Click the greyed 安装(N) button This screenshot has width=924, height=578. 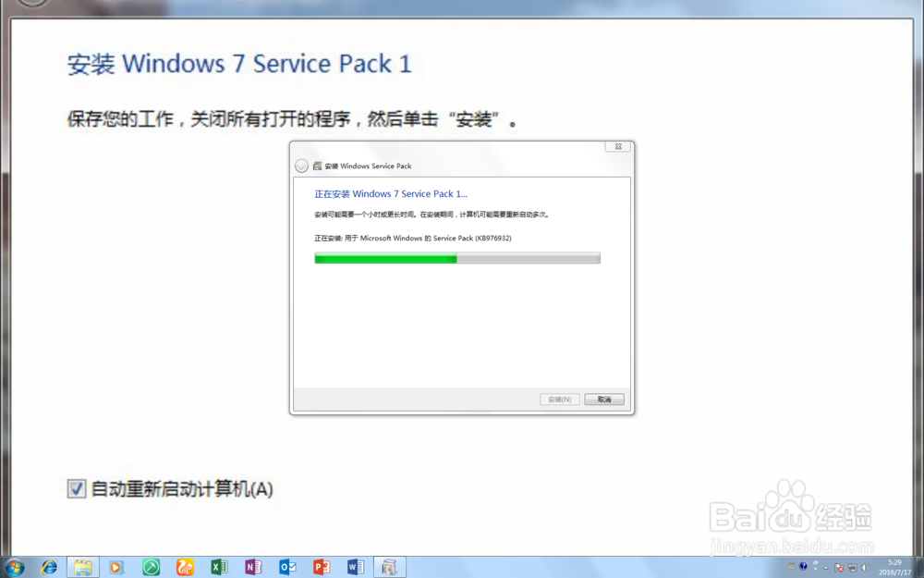pos(559,400)
